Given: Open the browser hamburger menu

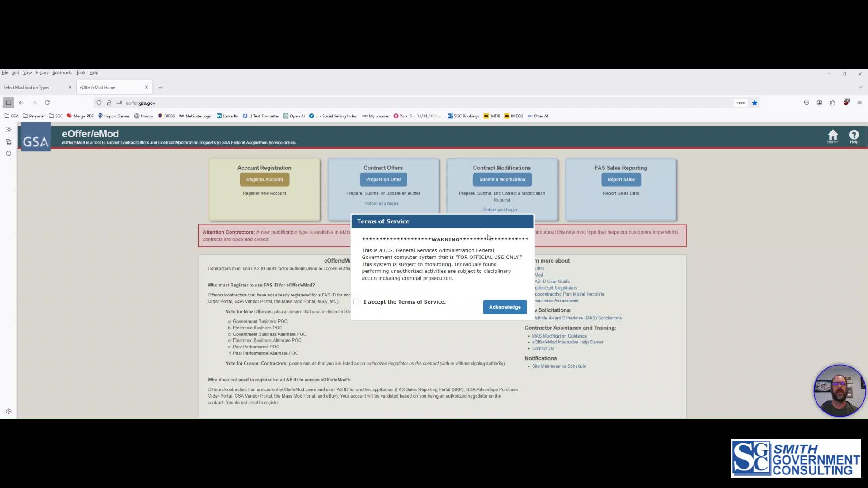Looking at the screenshot, I should (x=859, y=103).
